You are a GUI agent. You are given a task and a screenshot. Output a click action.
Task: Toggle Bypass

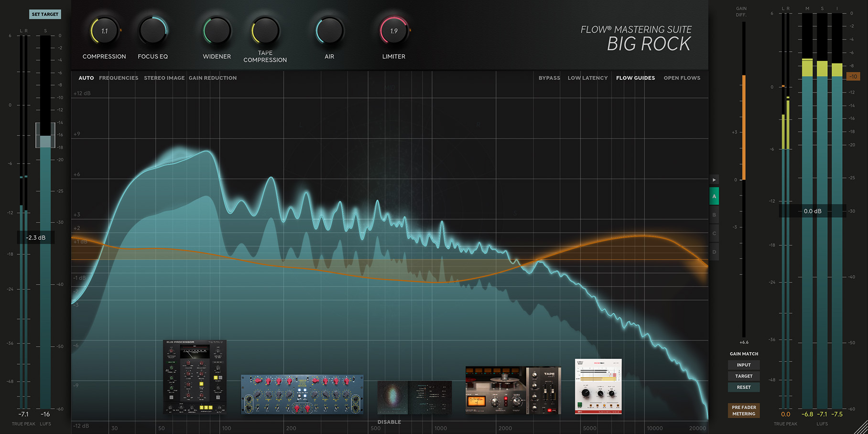[549, 78]
